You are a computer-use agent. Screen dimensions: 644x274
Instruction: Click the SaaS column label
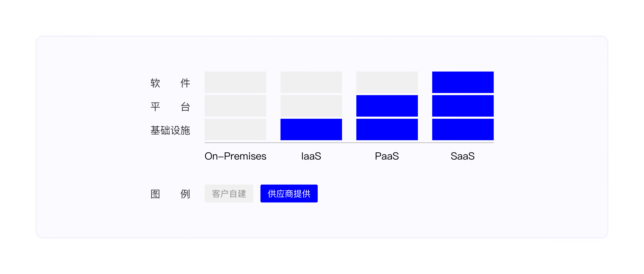[463, 156]
